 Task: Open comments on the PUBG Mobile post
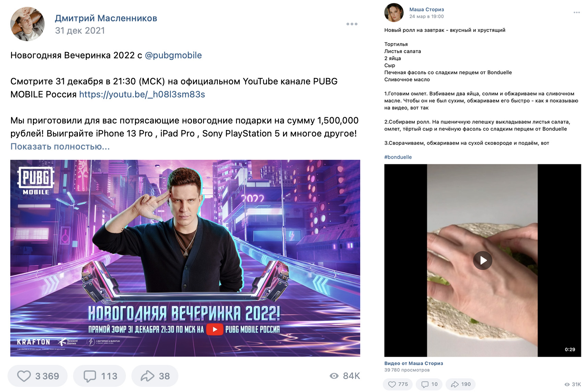pos(99,376)
